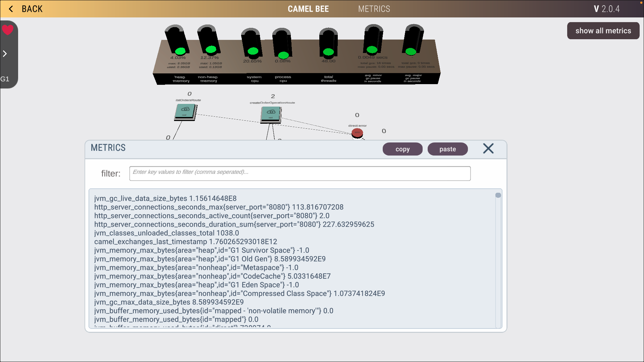Viewport: 644px width, 362px height.
Task: Select the createOrderOperationRoute node icon
Action: pyautogui.click(x=271, y=114)
